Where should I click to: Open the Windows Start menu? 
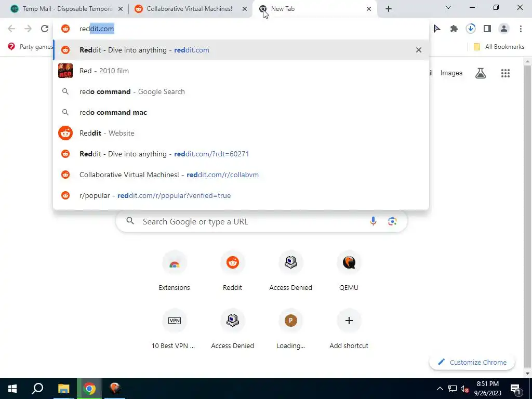click(12, 389)
